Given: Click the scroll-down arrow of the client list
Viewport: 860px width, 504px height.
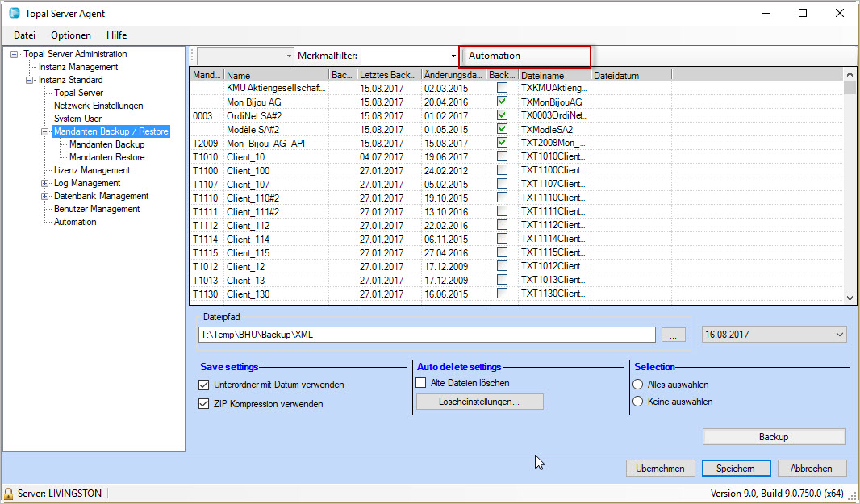Looking at the screenshot, I should tap(850, 297).
